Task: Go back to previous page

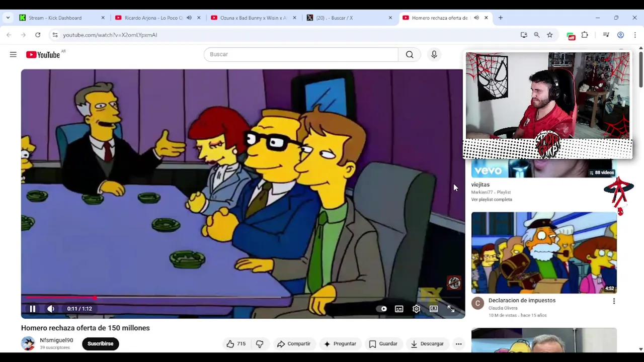Action: click(9, 35)
